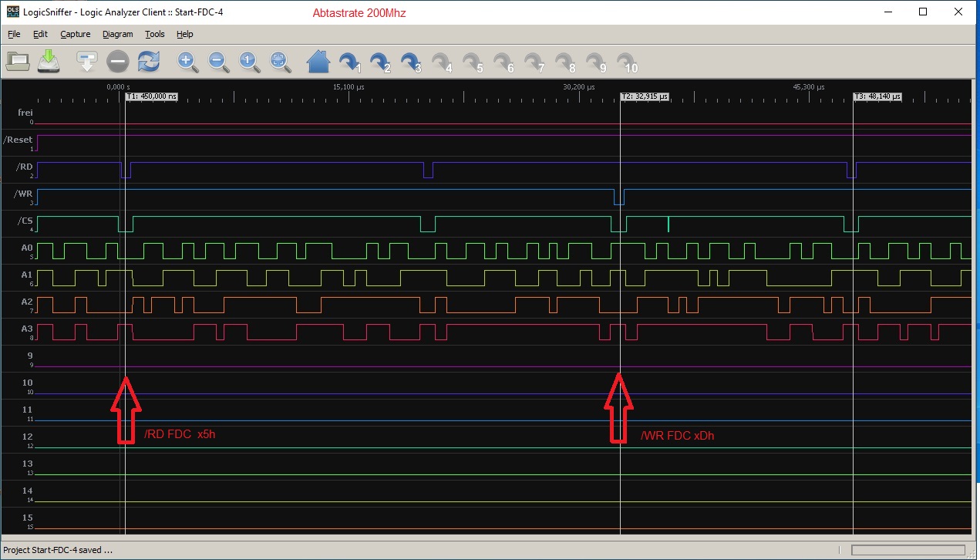Reset zoom to original 1:1 level
The image size is (980, 560).
pos(249,61)
